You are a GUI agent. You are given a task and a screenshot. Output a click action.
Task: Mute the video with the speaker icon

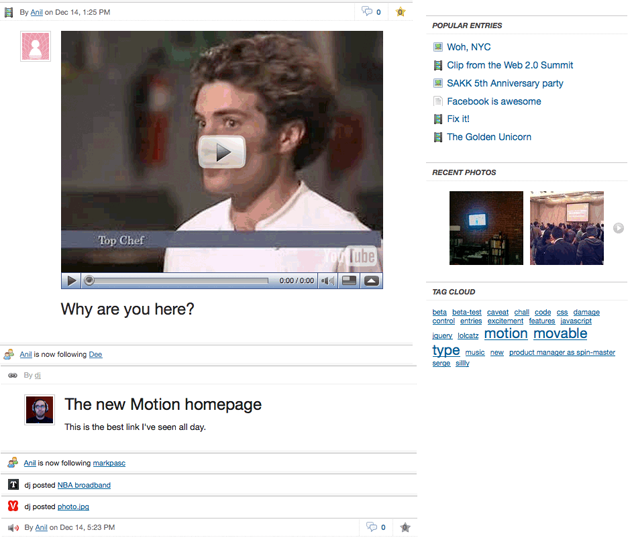(x=327, y=281)
